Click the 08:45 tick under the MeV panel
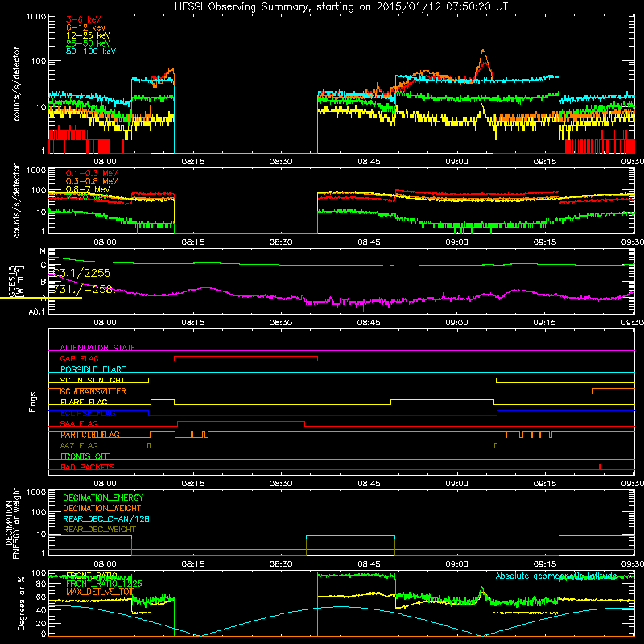644x644 pixels. tap(369, 242)
